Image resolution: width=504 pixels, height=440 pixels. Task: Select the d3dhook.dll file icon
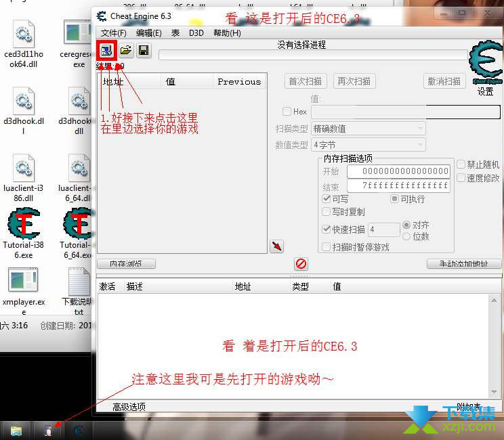[x=24, y=101]
